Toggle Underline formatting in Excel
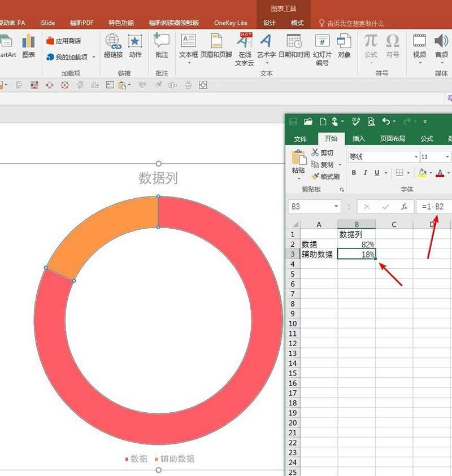452x476 pixels. [x=377, y=173]
